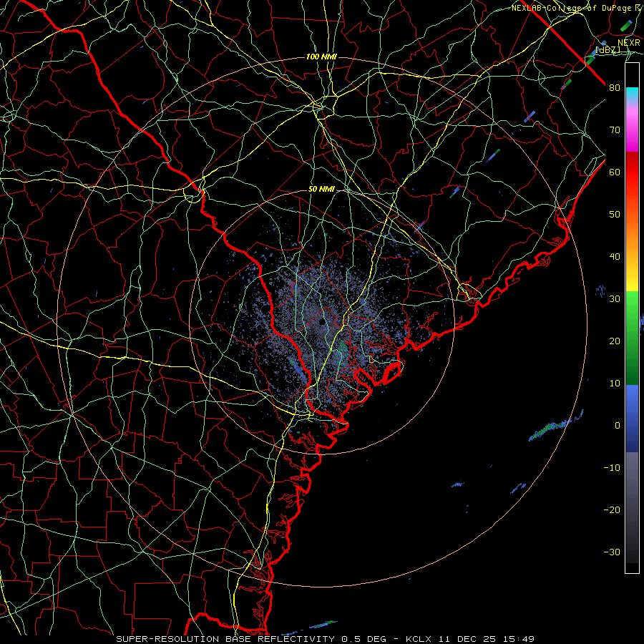Click the 80 value on the dBZ scale
The image size is (644, 644).
point(615,88)
